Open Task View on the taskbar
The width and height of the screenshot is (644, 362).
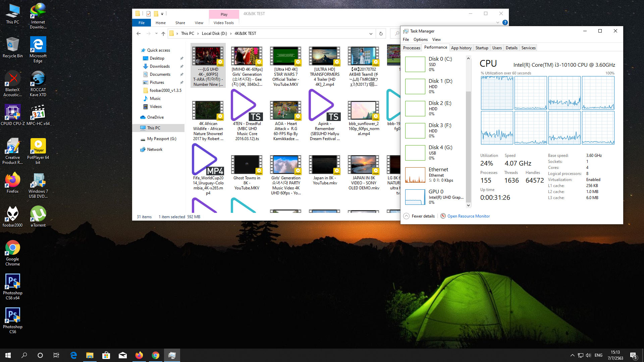[x=56, y=355]
